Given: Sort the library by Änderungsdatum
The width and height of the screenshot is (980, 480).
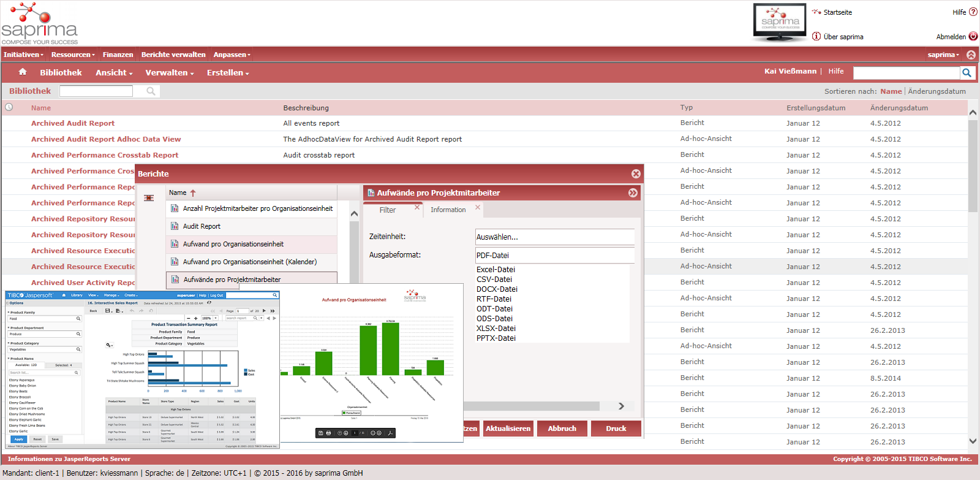Looking at the screenshot, I should (937, 91).
